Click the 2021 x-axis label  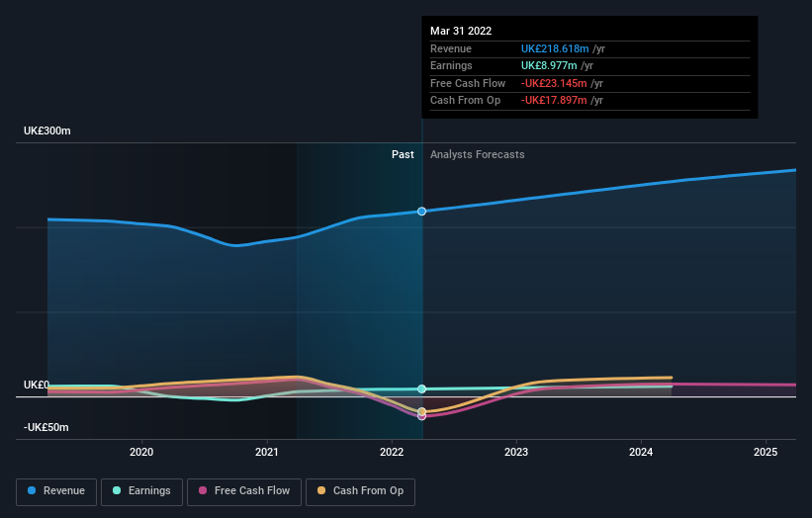267,452
